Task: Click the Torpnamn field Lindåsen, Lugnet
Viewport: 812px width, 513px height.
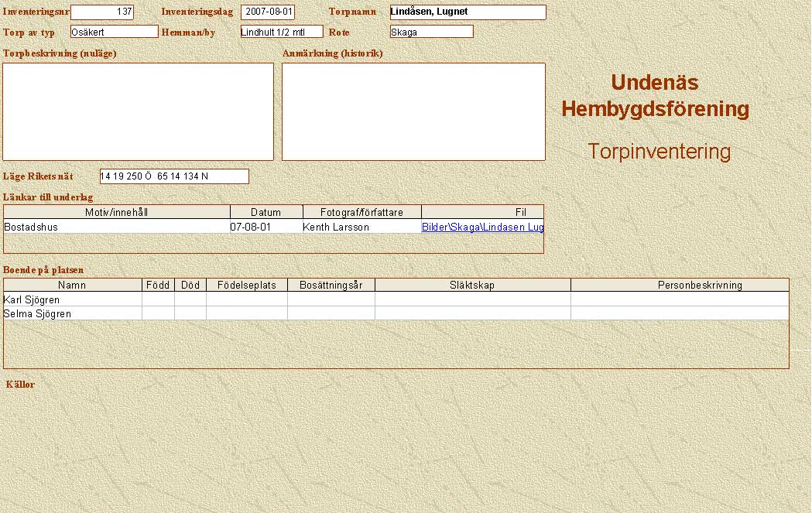Action: pyautogui.click(x=468, y=12)
